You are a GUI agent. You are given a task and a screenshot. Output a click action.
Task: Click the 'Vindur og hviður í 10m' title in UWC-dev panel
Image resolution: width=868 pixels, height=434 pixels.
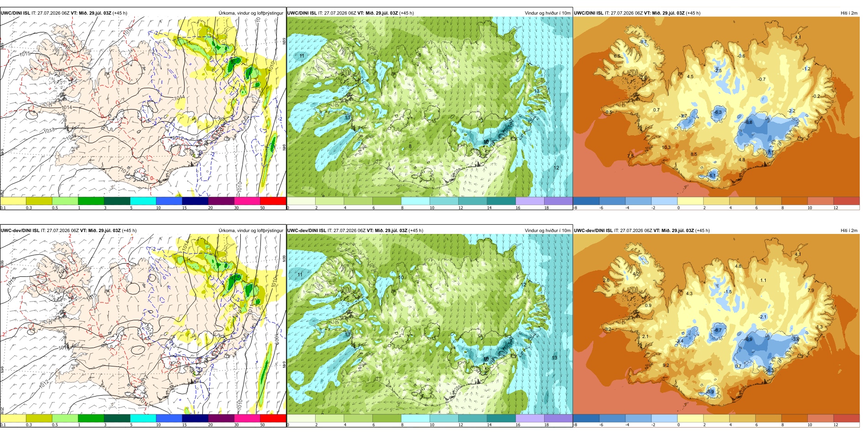point(548,231)
